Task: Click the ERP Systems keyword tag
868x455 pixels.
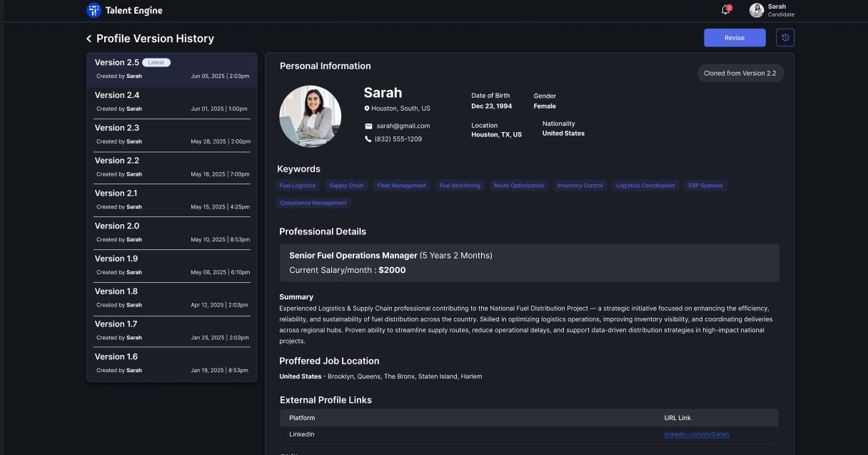Action: click(705, 186)
